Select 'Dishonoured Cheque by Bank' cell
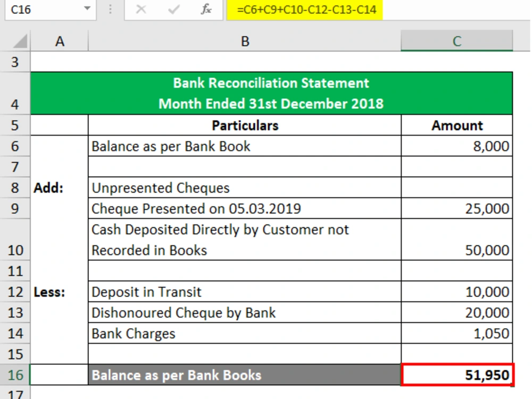This screenshot has width=532, height=399. 245,312
